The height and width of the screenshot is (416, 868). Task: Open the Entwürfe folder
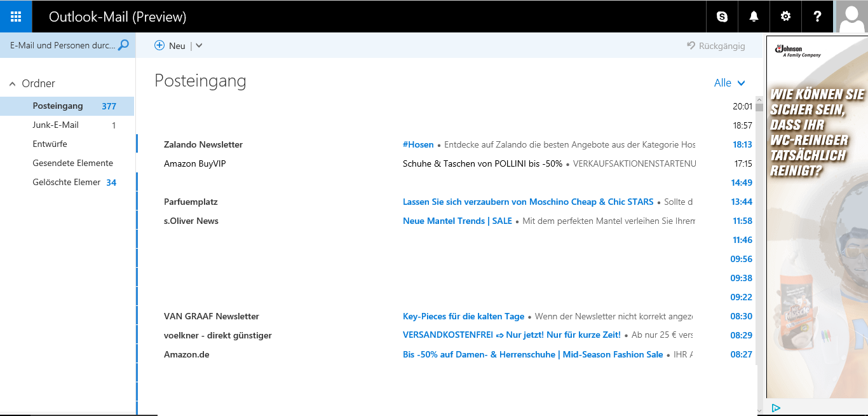50,144
